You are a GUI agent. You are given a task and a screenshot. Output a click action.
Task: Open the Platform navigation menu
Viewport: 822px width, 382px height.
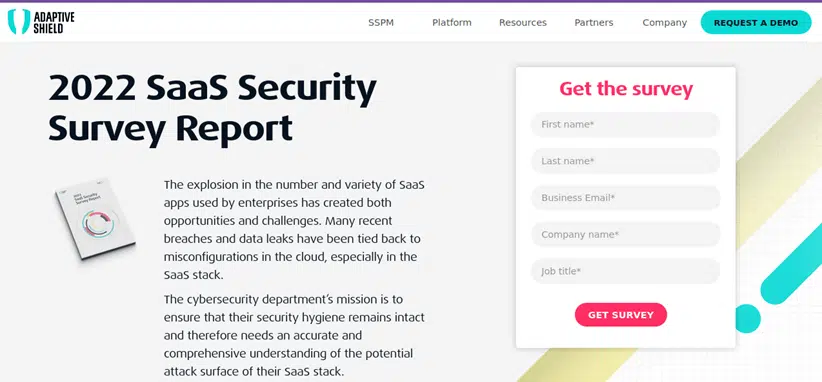(x=451, y=23)
